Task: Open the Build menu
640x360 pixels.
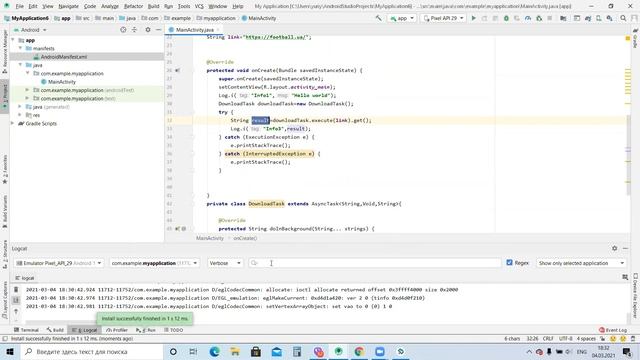Action: click(153, 6)
